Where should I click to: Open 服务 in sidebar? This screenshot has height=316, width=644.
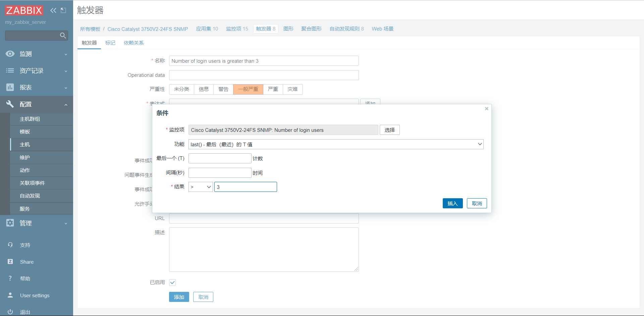[x=42, y=209]
